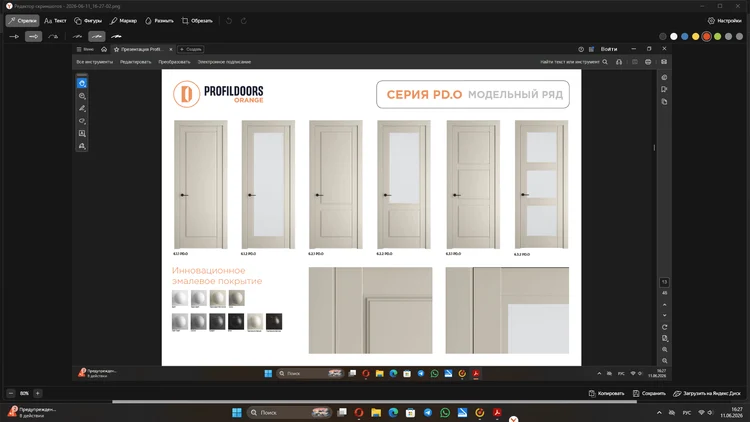This screenshot has width=750, height=422.
Task: Select the Стрелки arrows tool
Action: (22, 21)
